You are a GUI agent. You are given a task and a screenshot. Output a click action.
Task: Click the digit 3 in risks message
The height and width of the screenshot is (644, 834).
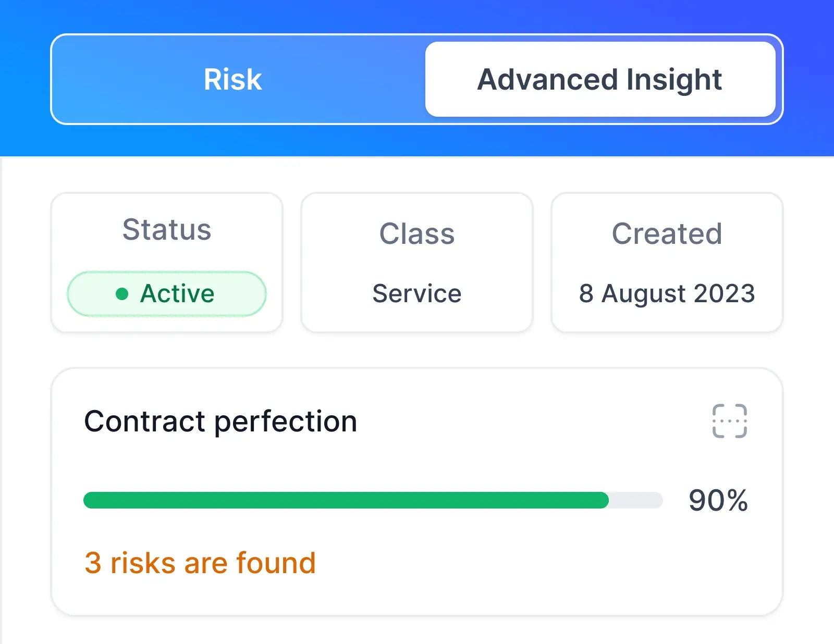pos(93,563)
